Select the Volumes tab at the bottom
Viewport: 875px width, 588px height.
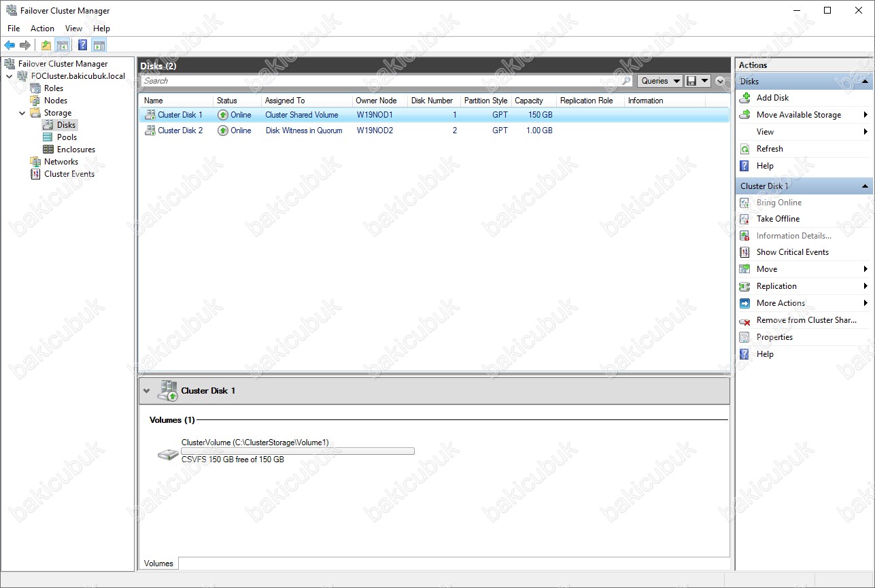(158, 564)
